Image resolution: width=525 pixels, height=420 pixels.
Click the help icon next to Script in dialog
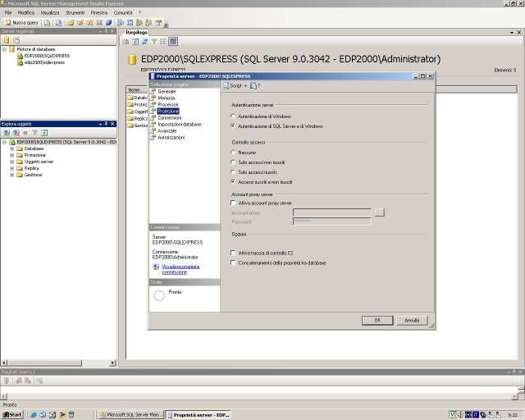(254, 86)
